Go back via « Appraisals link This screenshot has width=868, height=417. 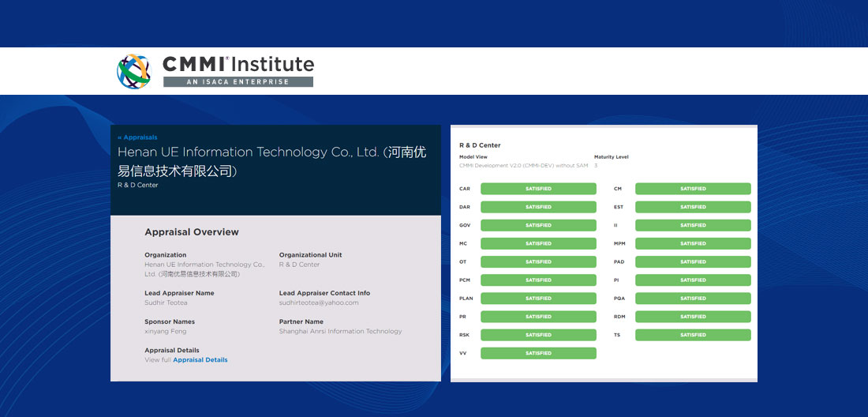click(x=138, y=137)
